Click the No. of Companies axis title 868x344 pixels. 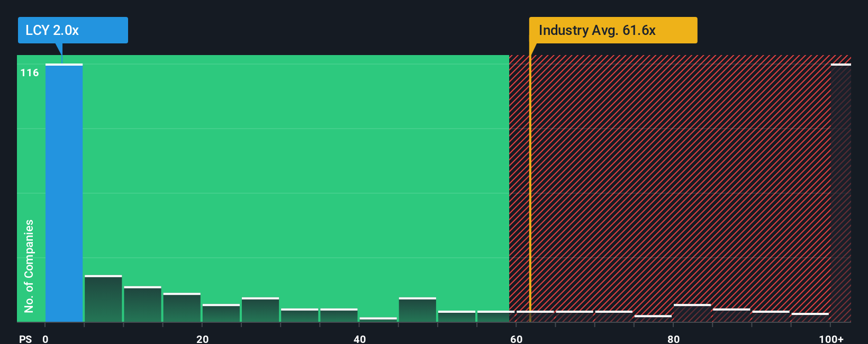click(29, 266)
